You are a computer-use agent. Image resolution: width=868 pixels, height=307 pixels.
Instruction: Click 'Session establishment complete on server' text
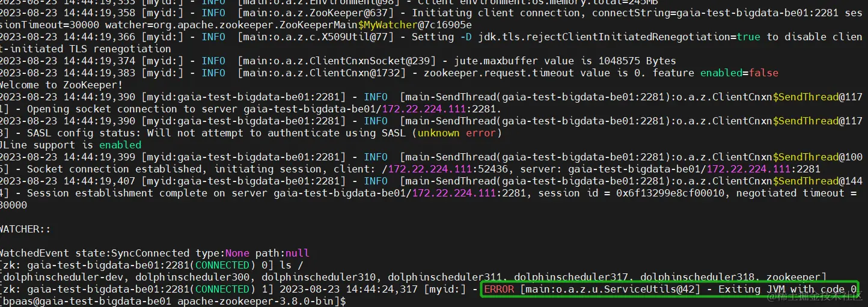tap(147, 193)
